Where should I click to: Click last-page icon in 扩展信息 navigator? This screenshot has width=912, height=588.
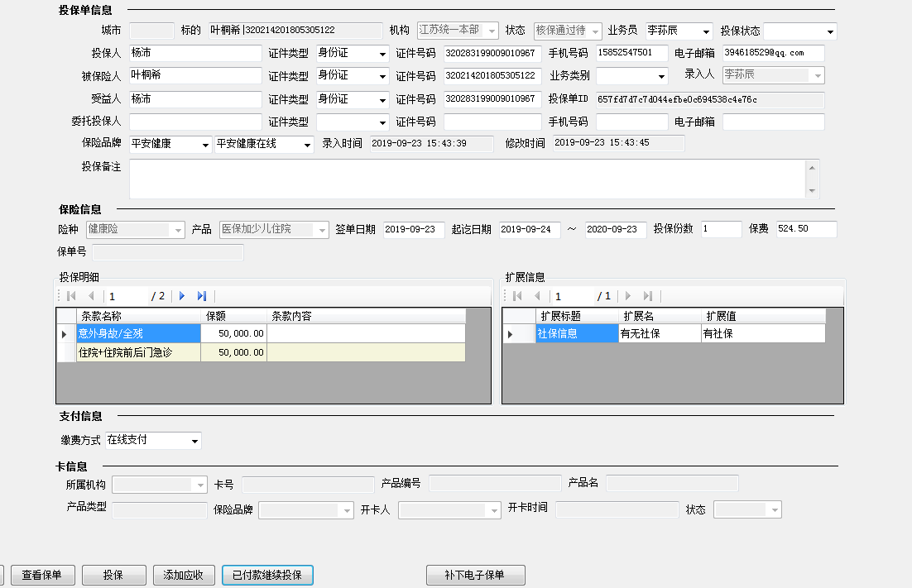point(648,296)
